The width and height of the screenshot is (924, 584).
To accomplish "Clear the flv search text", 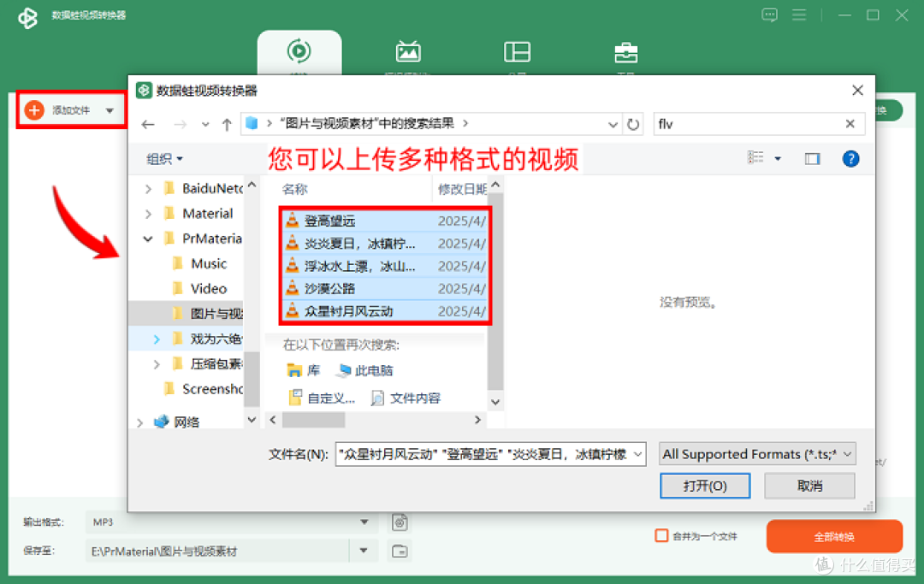I will [850, 124].
